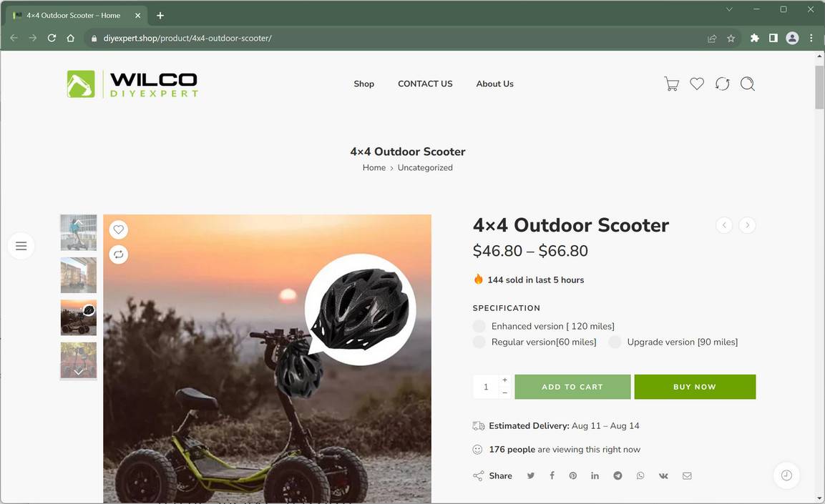Click the BUY NOW button
Viewport: 825px width, 504px height.
pos(695,387)
